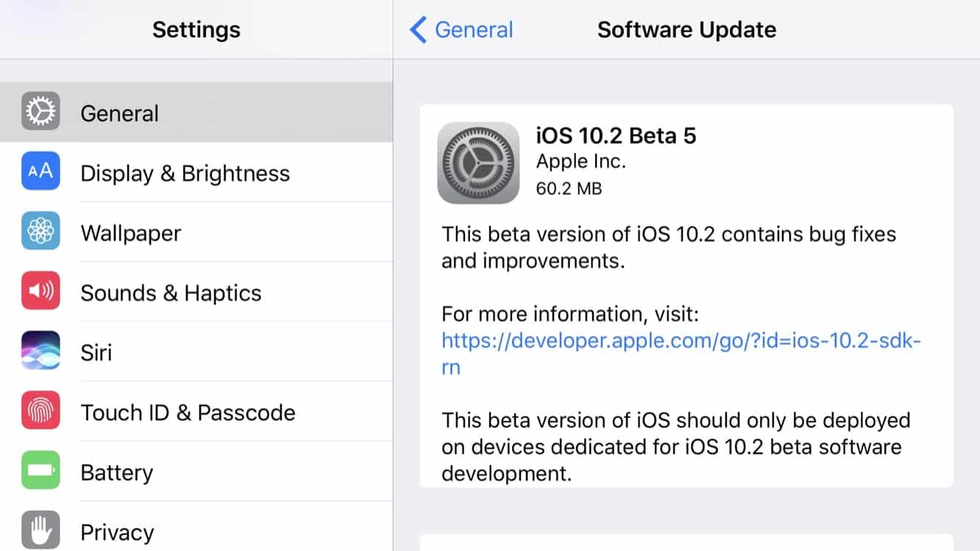This screenshot has width=980, height=551.
Task: Click the iOS 10.2 Beta 5 update icon
Action: click(x=478, y=163)
